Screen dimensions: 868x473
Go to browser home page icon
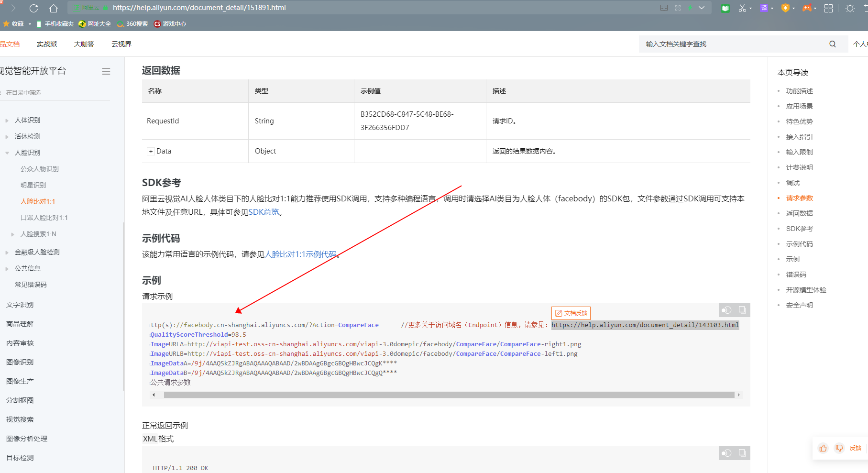(54, 8)
